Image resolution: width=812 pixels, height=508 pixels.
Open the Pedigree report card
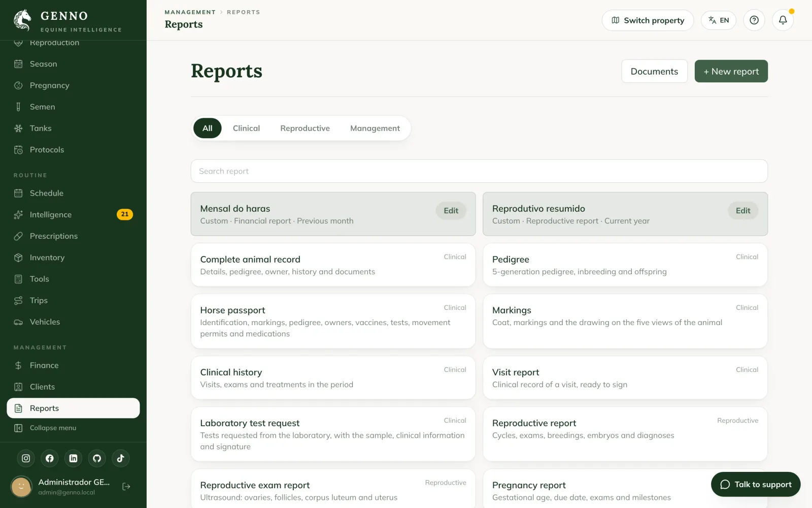tap(625, 265)
